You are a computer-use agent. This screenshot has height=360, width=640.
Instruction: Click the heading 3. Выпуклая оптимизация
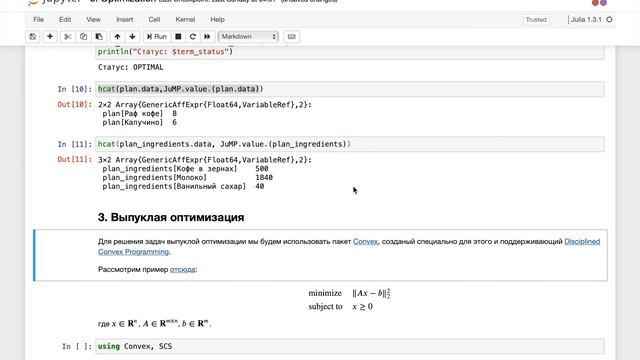coord(171,217)
